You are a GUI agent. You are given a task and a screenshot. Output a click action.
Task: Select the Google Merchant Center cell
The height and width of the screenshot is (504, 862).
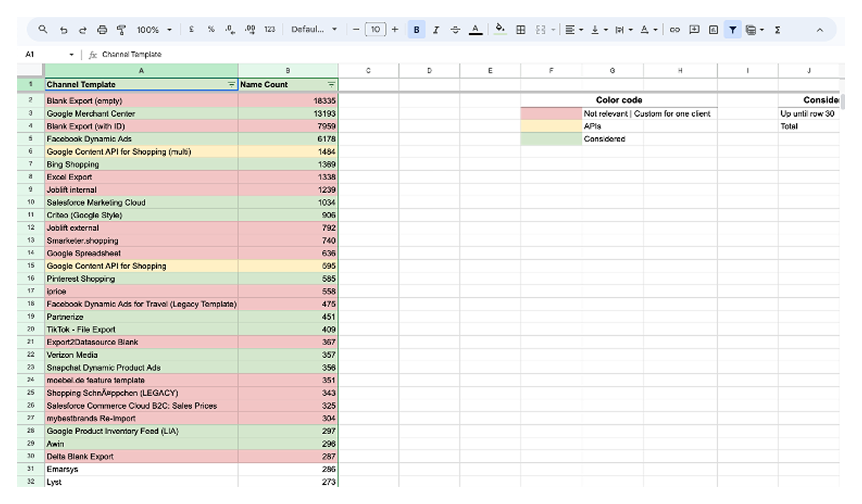pos(141,113)
